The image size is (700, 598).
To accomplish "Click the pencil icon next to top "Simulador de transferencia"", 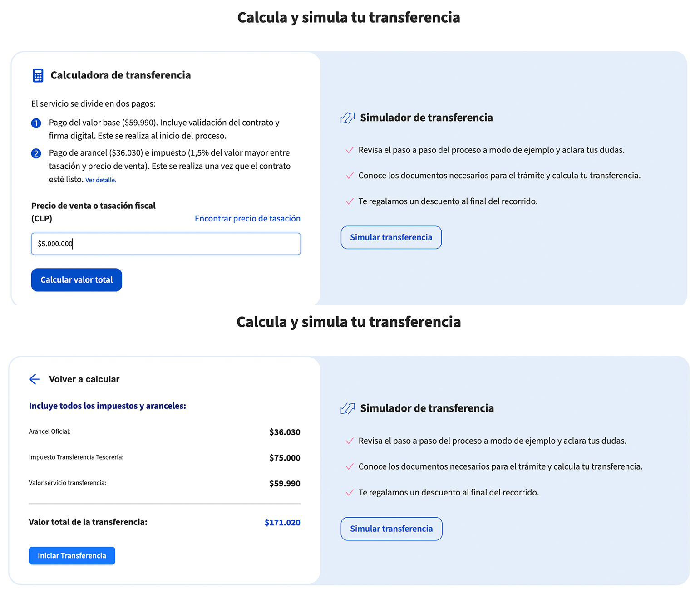I will pyautogui.click(x=347, y=118).
